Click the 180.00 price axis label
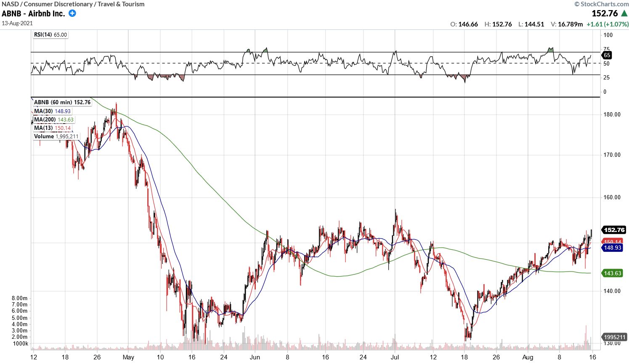Viewport: 629px width, 364px height. pos(612,114)
